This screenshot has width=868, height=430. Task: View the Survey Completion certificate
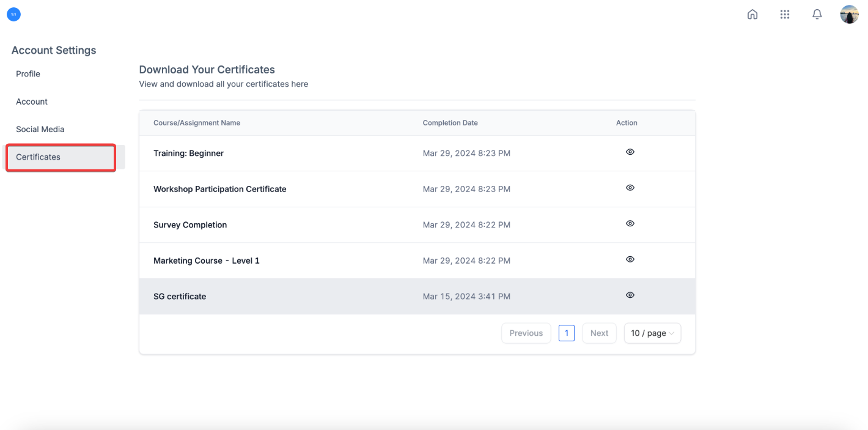pyautogui.click(x=630, y=224)
